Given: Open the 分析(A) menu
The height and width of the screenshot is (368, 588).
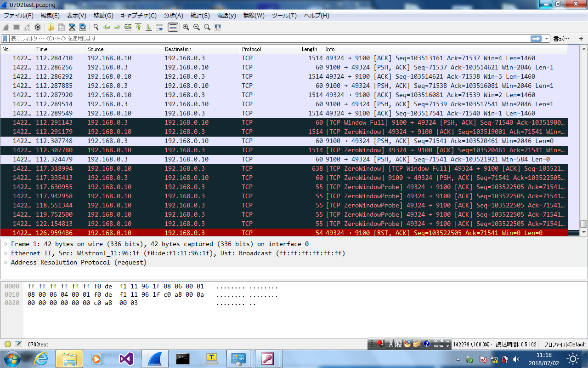Looking at the screenshot, I should click(173, 15).
